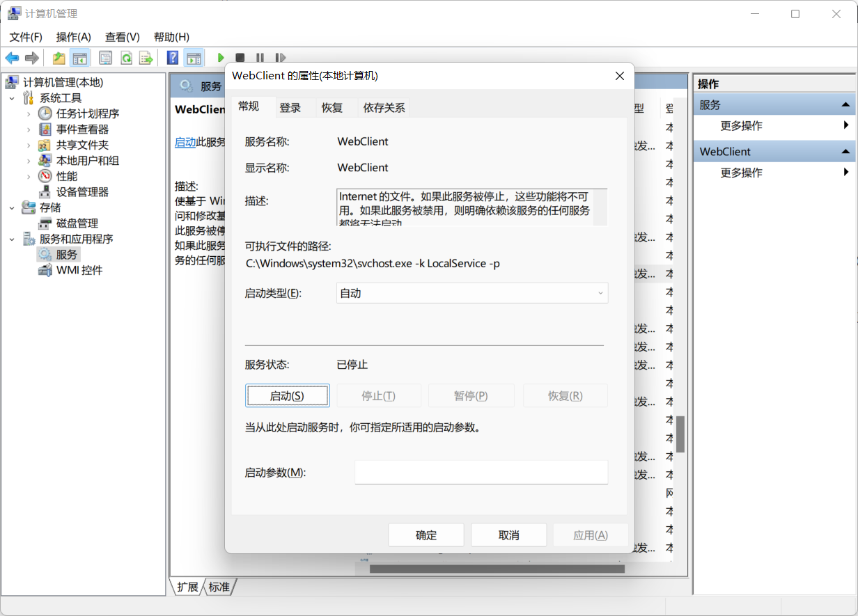Click the clock icon for 任务计划程序
The width and height of the screenshot is (858, 616).
tap(45, 113)
